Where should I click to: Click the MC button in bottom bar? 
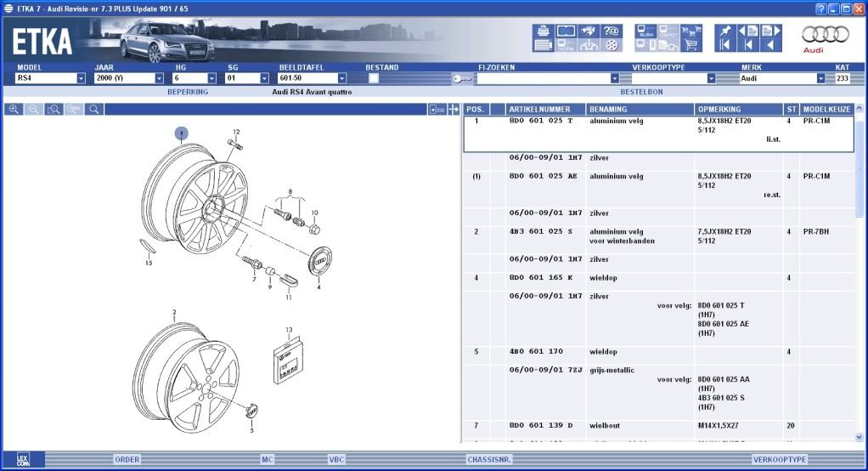[x=268, y=459]
